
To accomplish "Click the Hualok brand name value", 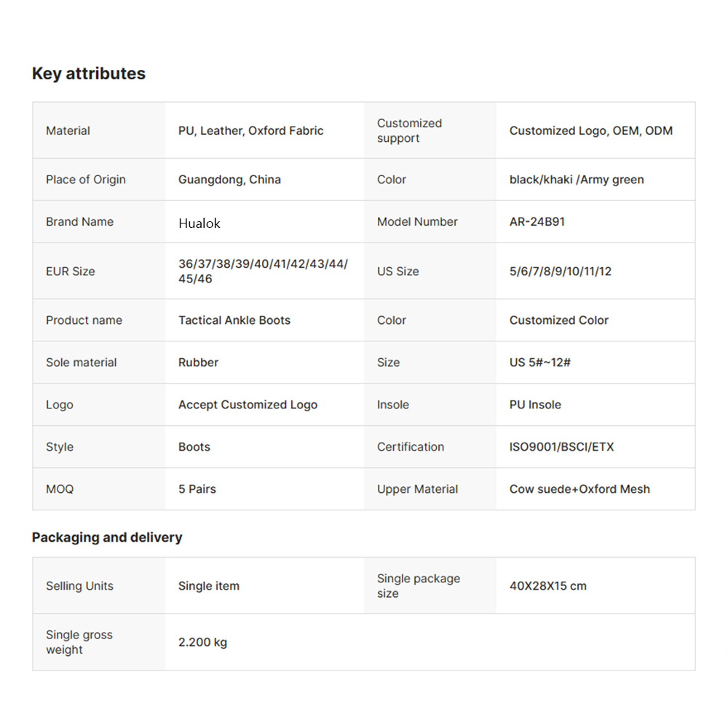I will [x=199, y=223].
